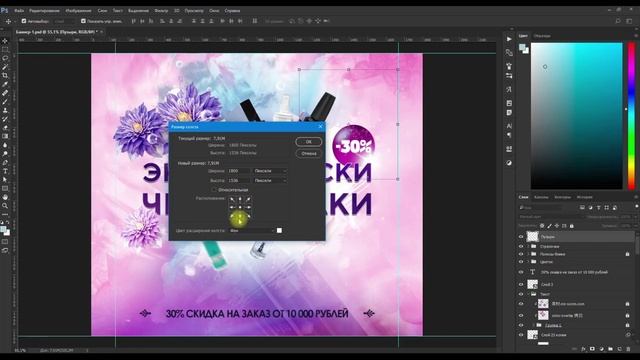Filter layers by type layer kind
The height and width of the screenshot is (360, 640).
599,208
